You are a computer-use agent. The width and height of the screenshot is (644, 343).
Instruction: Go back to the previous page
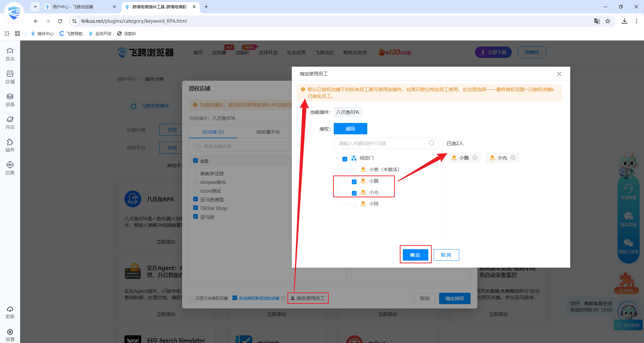tap(36, 21)
